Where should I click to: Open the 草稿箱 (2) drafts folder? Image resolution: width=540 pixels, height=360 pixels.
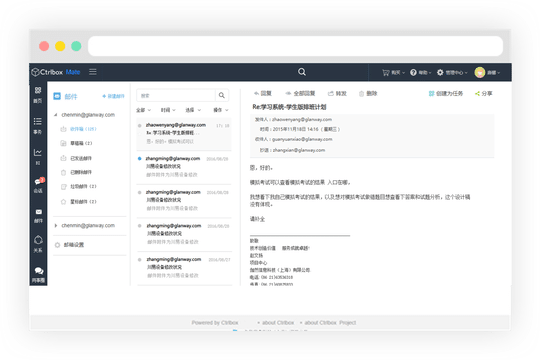coord(81,143)
